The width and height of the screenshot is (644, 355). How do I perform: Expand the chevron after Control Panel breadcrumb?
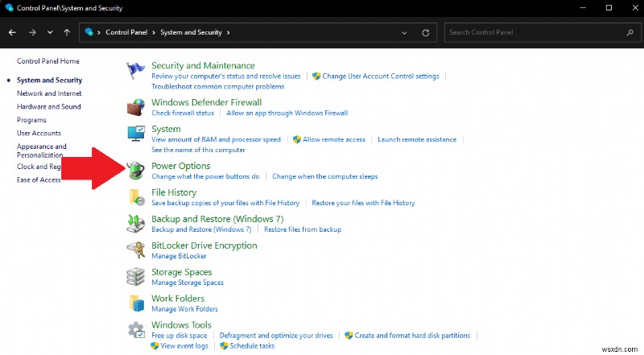coord(155,32)
